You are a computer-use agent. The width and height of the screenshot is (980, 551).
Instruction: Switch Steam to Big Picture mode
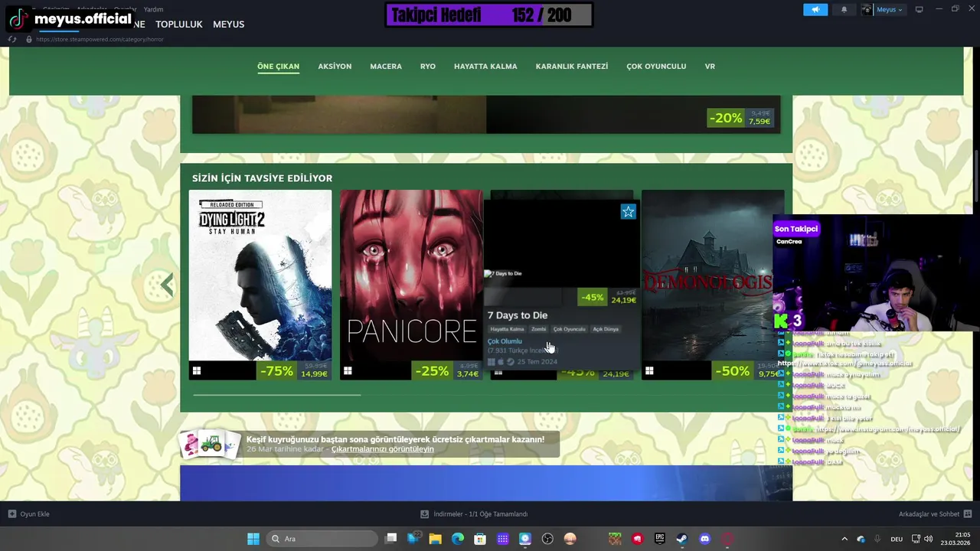tap(919, 9)
